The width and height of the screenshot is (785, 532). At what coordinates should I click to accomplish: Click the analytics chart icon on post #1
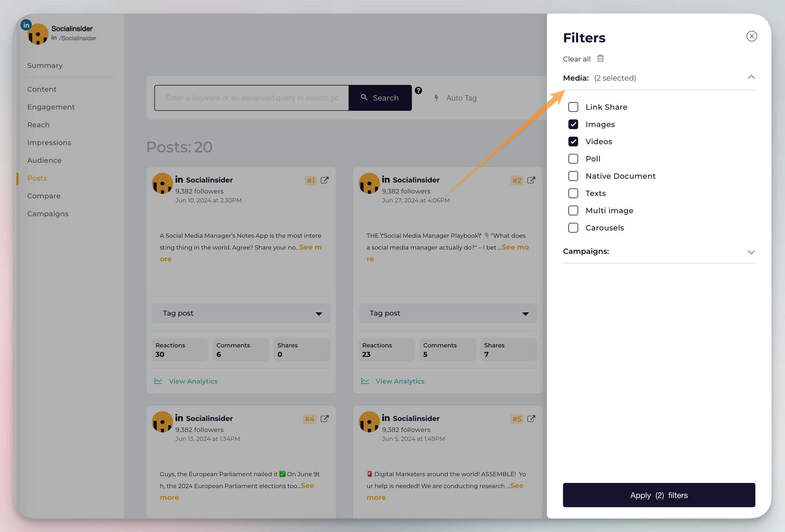[x=158, y=381]
